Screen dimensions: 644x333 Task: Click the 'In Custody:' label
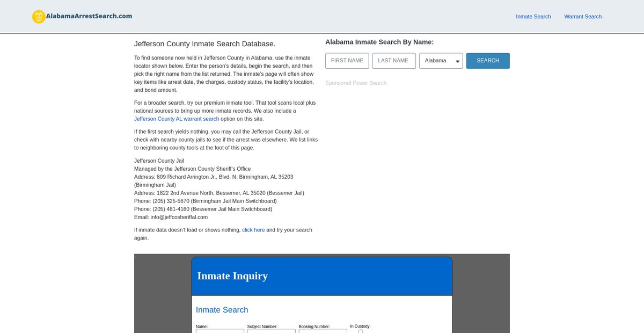[361, 326]
